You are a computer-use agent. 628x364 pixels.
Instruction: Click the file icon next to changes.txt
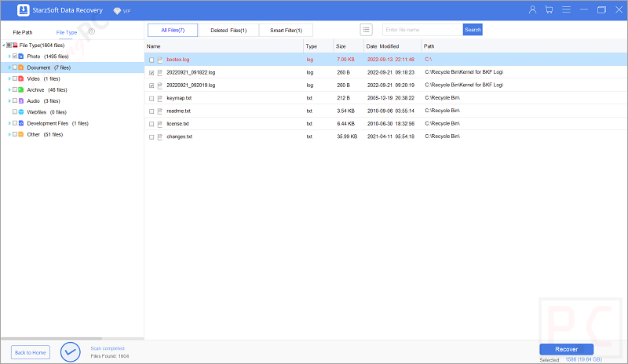tap(160, 137)
